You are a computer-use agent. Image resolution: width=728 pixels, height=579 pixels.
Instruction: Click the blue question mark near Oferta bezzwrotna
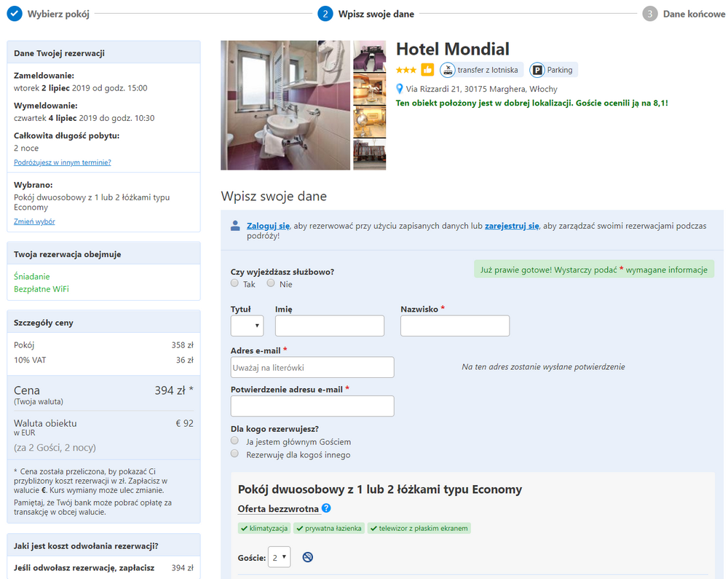click(326, 508)
